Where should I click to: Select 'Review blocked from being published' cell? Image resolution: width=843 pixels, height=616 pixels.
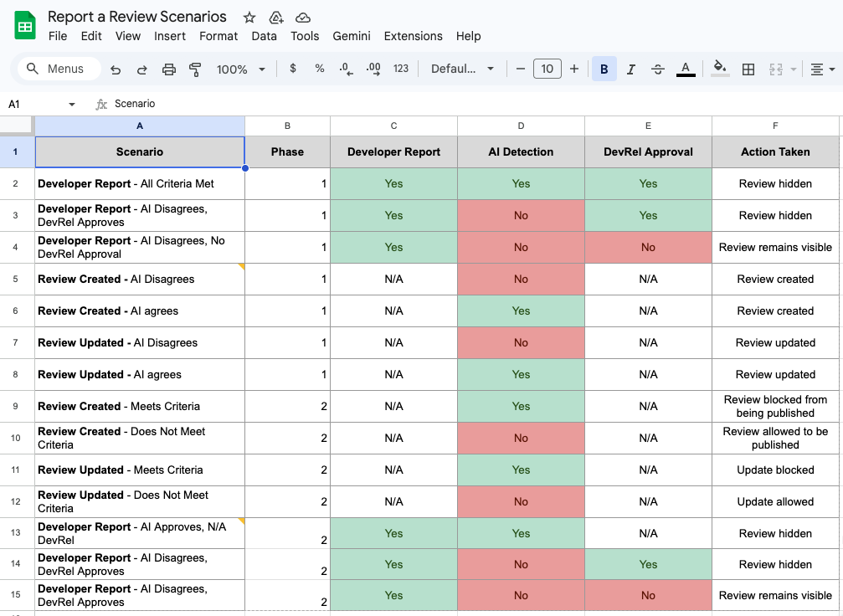click(775, 407)
